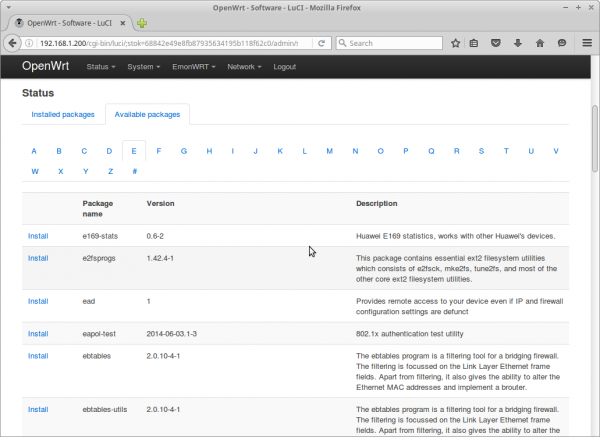Show packages starting with letter A

coord(34,151)
